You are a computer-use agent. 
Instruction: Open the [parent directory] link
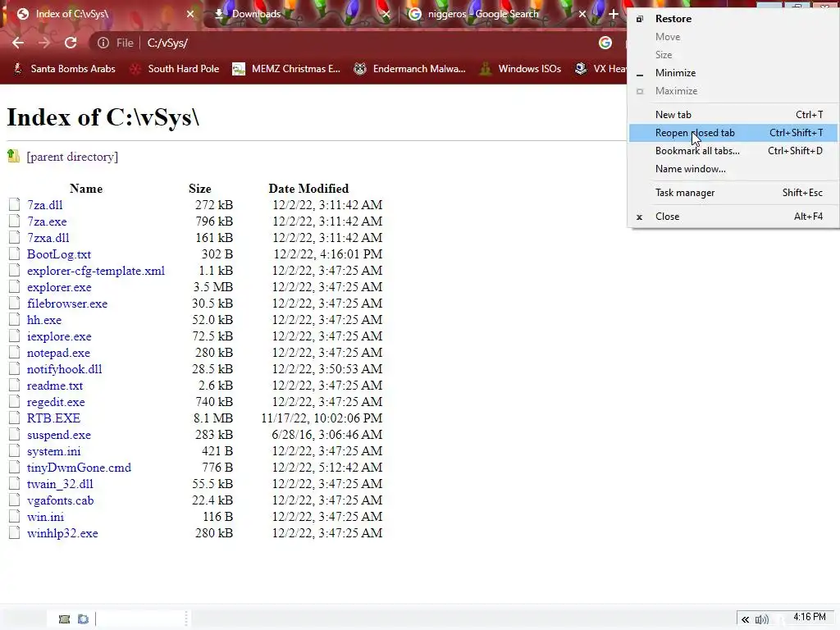(x=72, y=157)
